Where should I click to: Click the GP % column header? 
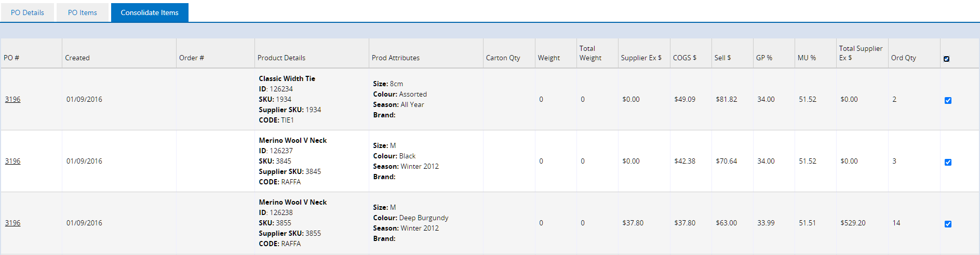(x=764, y=58)
